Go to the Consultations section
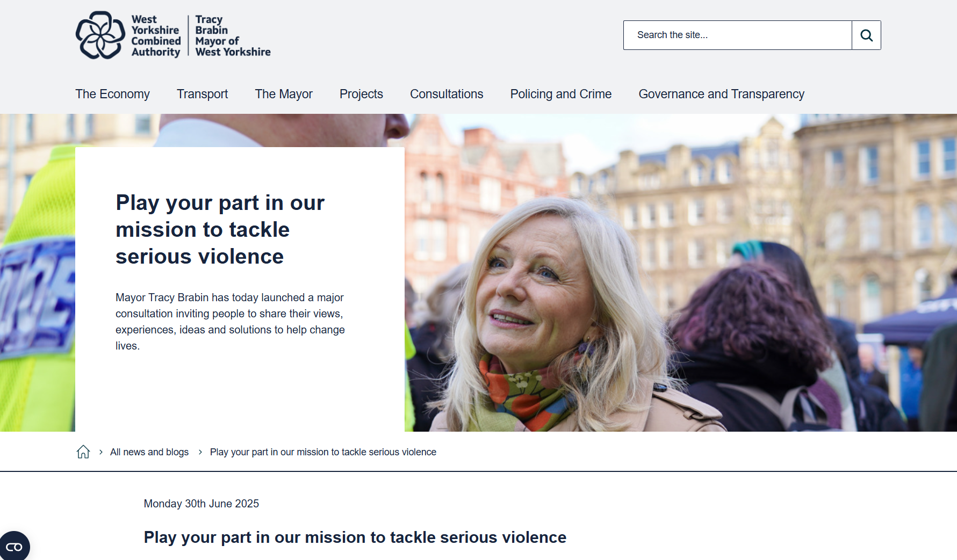957x560 pixels. 447,94
